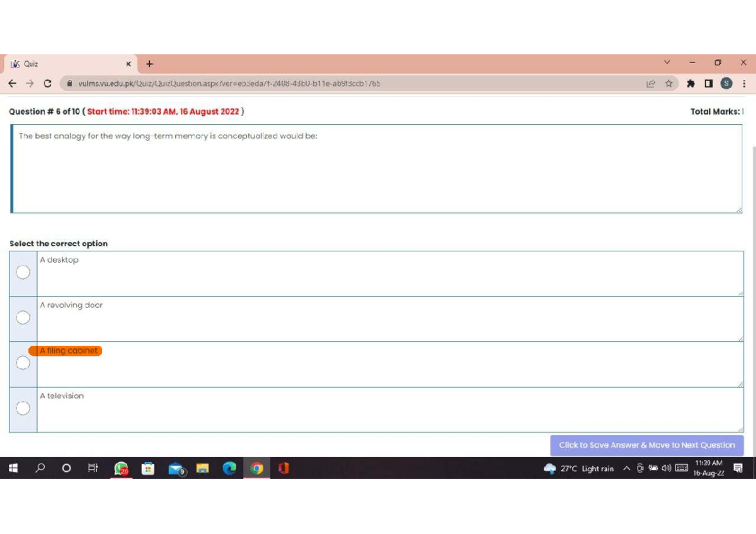Mark "A television" as the answer
Screen dimensions: 756x534
click(x=23, y=408)
